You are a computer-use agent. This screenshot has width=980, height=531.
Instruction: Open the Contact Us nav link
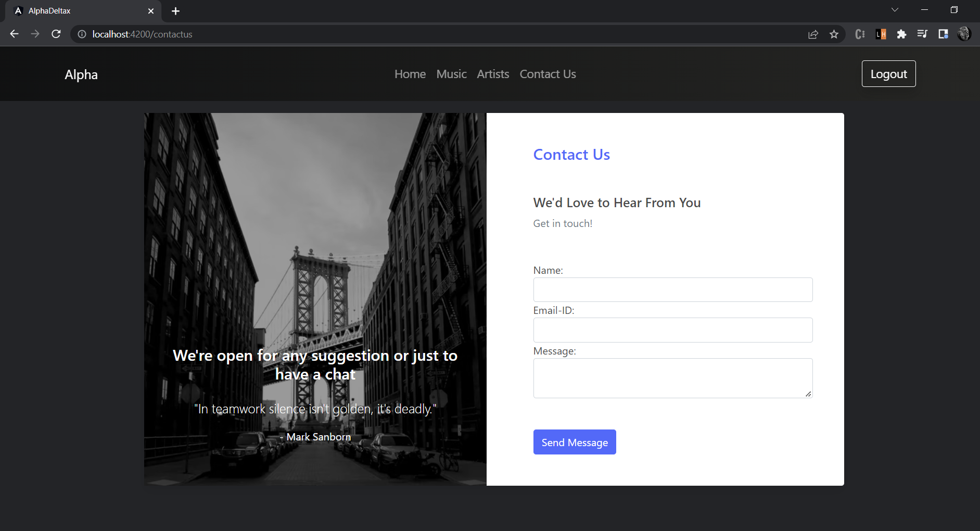(548, 74)
